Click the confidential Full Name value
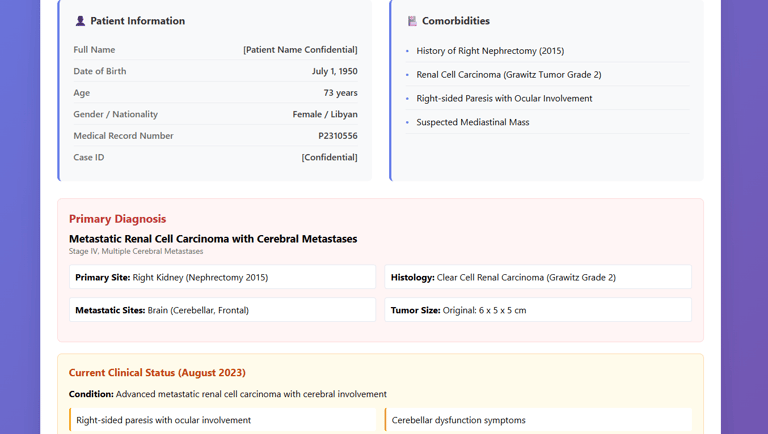768x434 pixels. coord(300,50)
